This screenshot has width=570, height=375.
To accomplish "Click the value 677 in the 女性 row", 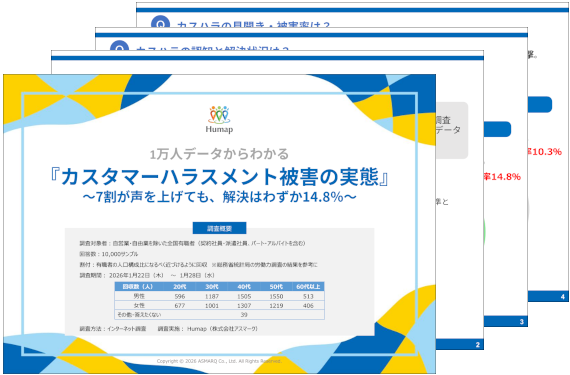I will click(x=180, y=306).
